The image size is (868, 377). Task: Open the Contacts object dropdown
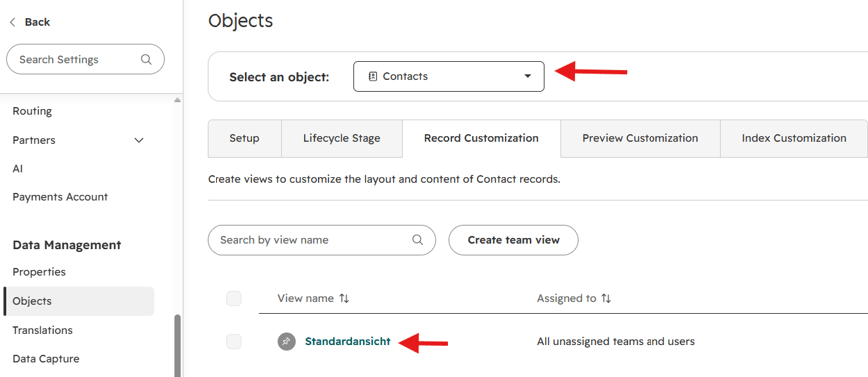448,77
